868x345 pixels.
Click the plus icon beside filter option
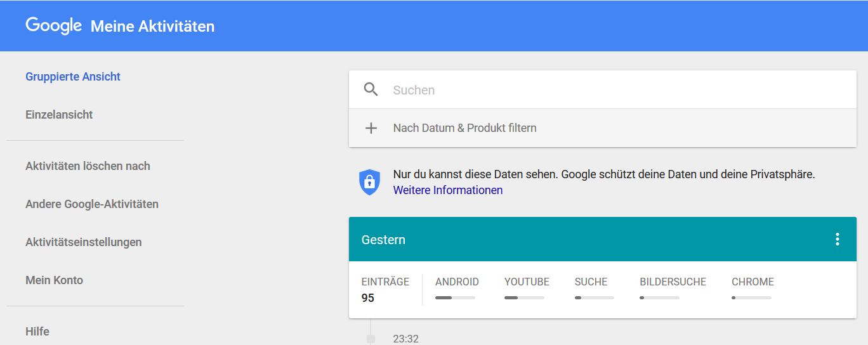371,128
